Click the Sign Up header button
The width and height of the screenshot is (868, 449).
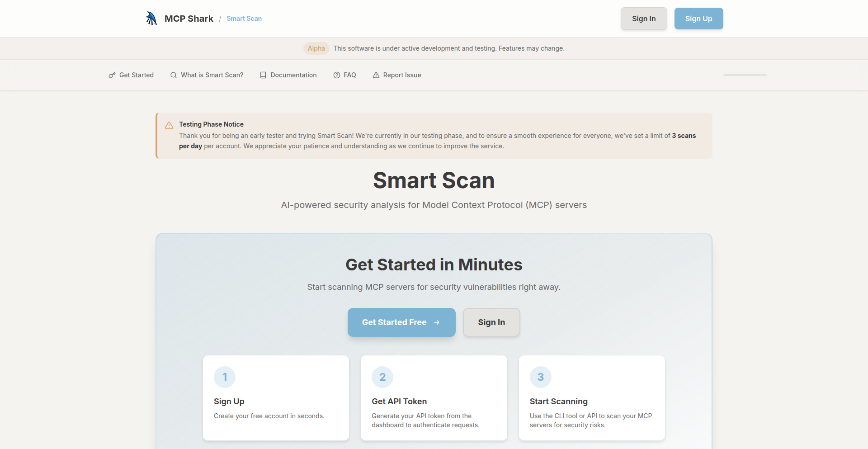tap(698, 19)
